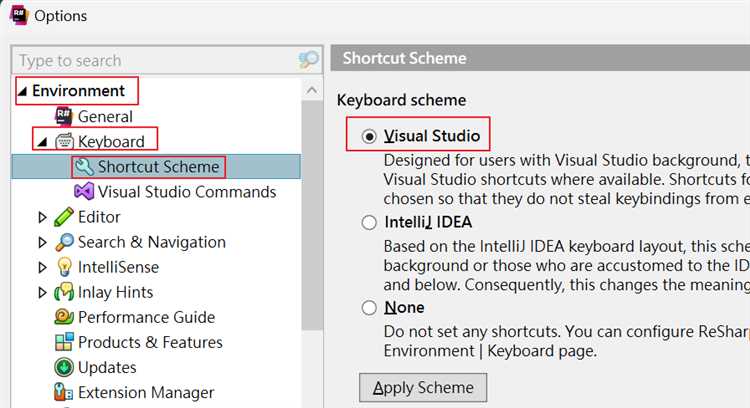Select the None keyboard scheme radio
The image size is (750, 408).
point(369,308)
